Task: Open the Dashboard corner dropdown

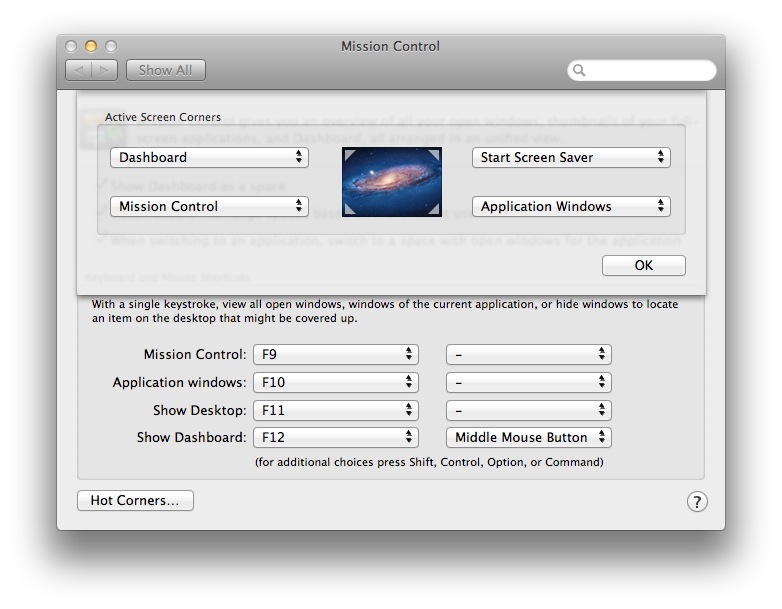Action: coord(209,157)
